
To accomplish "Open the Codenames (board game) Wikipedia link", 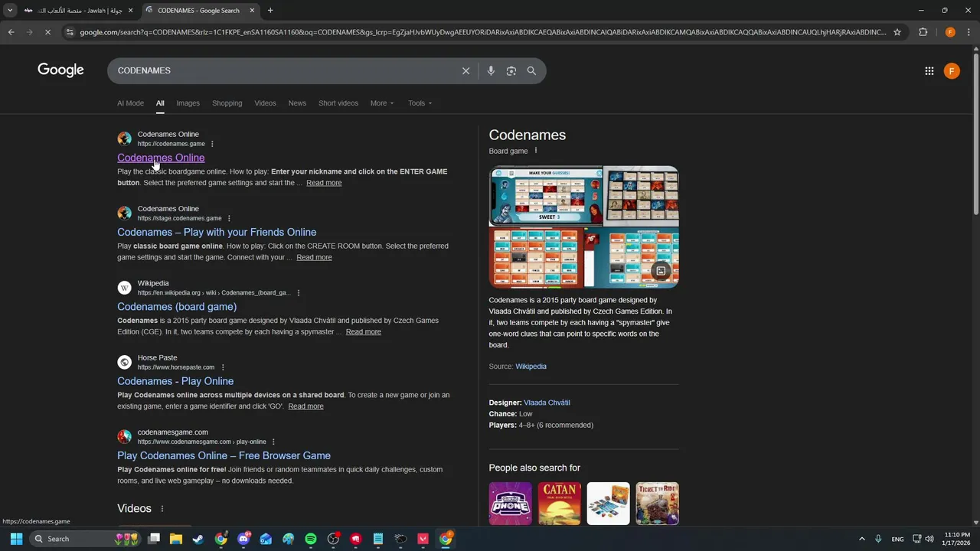I will [x=177, y=307].
